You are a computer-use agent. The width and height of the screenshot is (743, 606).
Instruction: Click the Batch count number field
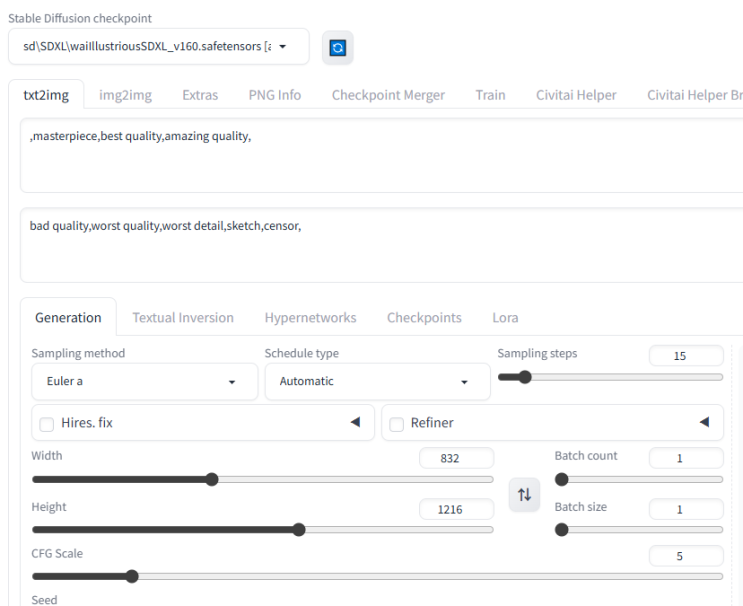coord(686,458)
